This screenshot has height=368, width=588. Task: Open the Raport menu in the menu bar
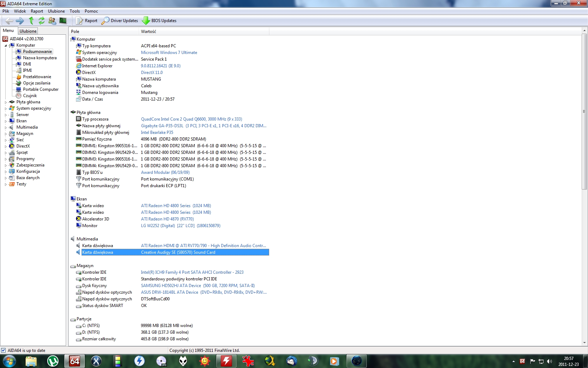(x=37, y=11)
